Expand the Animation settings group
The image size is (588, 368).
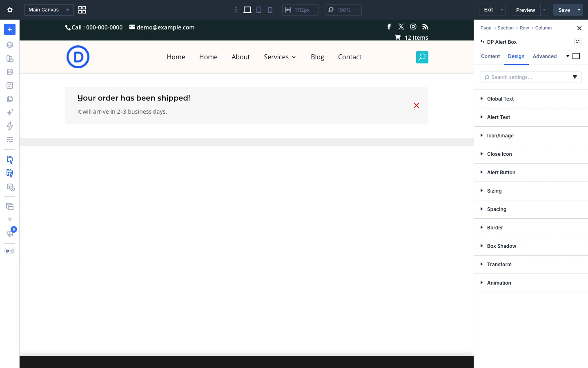(x=531, y=283)
